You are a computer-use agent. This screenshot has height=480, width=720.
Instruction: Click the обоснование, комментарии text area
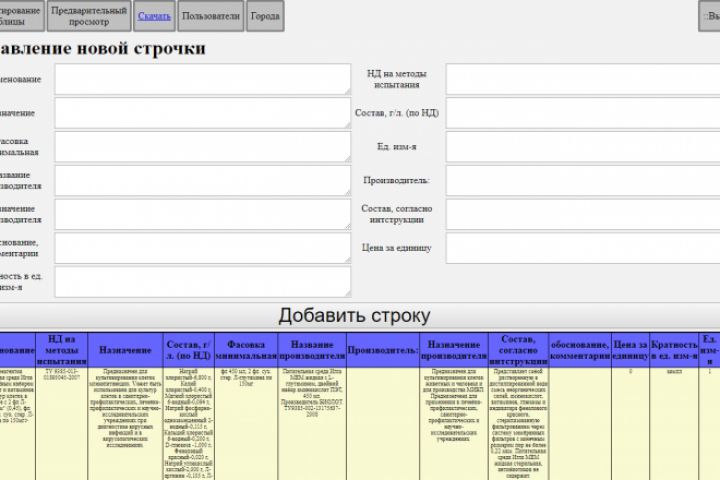[203, 248]
